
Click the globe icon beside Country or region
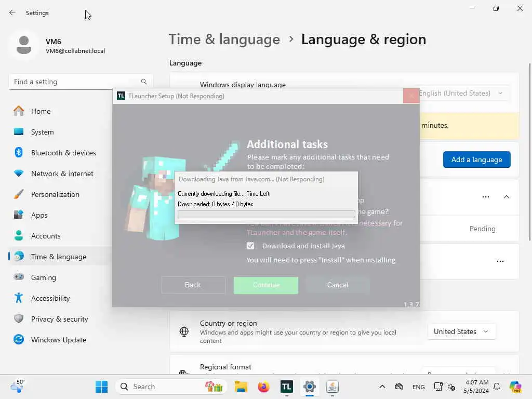click(184, 331)
